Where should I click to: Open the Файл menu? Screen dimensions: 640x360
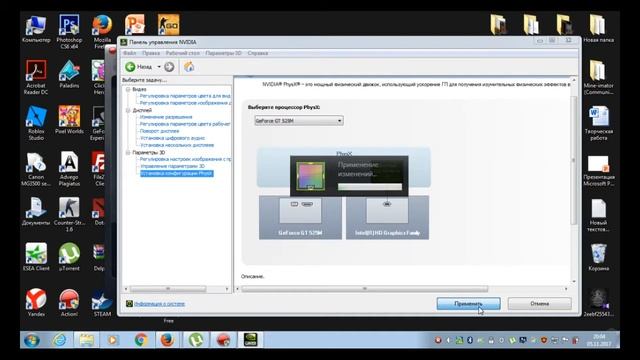pos(129,53)
